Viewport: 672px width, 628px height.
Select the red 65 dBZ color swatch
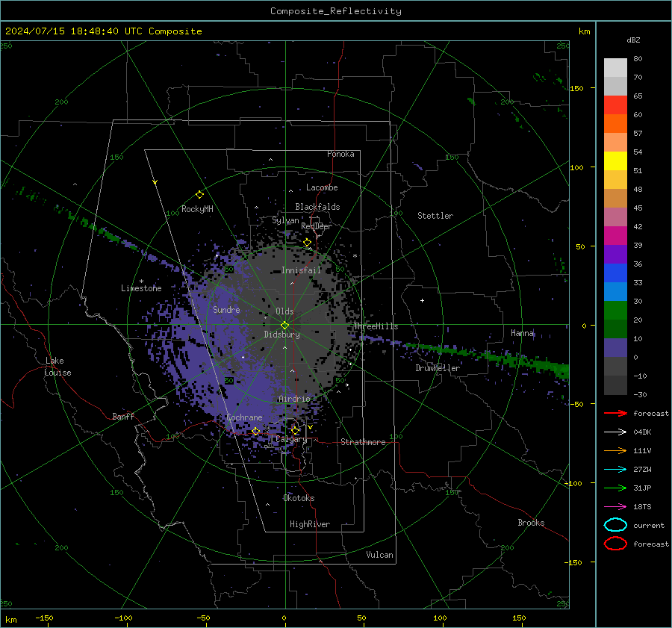[615, 105]
